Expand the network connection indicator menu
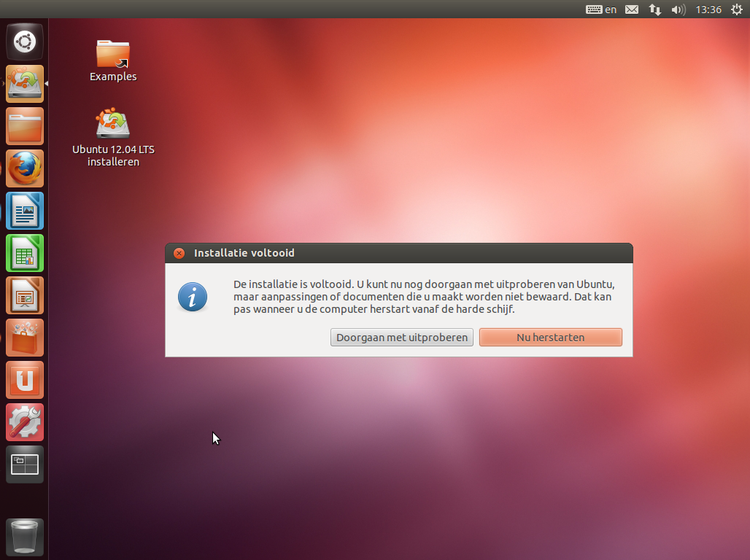The height and width of the screenshot is (560, 750). pos(655,9)
